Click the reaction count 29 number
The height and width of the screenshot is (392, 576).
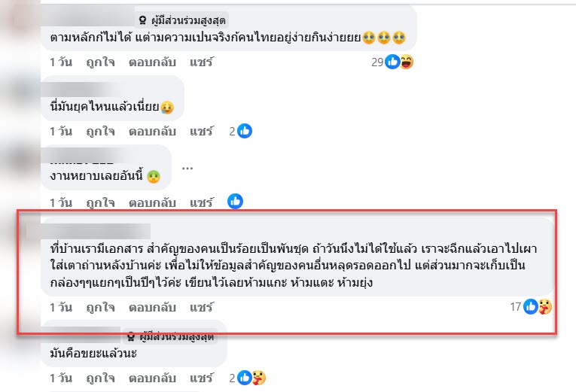point(377,62)
